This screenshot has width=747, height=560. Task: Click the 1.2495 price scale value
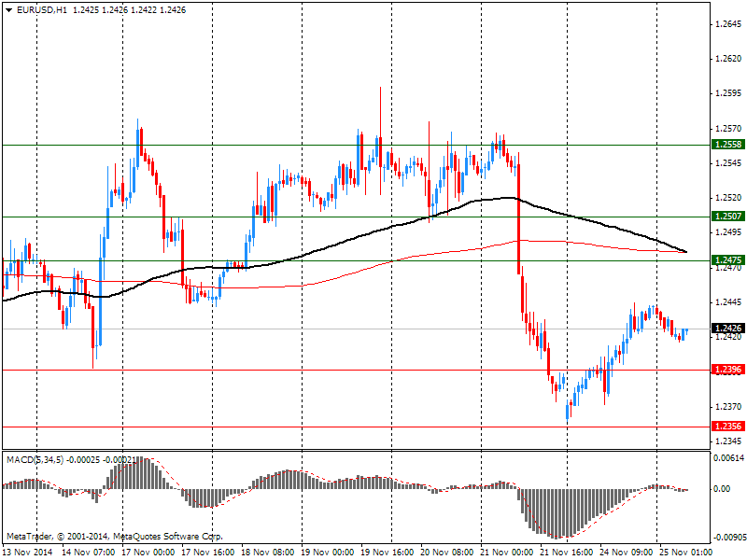tap(729, 232)
